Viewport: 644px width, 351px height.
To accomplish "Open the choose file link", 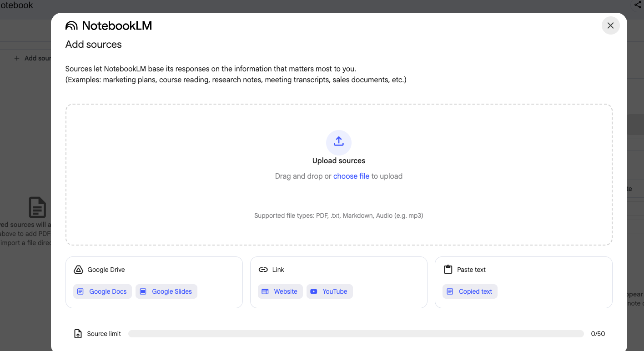I will [351, 176].
